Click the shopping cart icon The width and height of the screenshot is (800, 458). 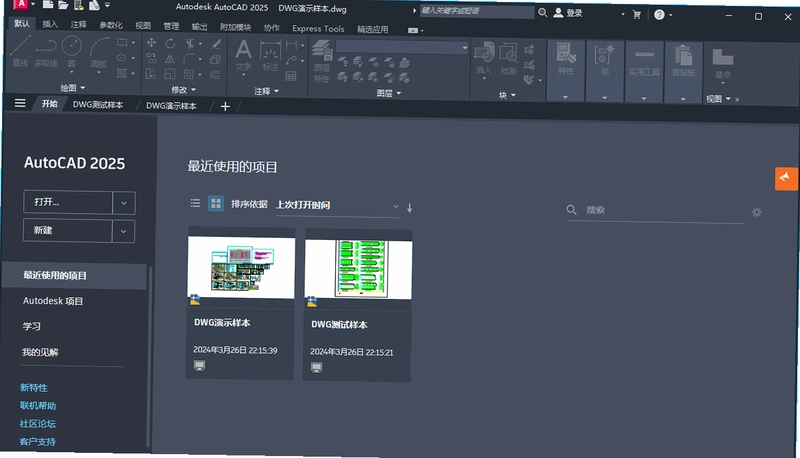(637, 15)
